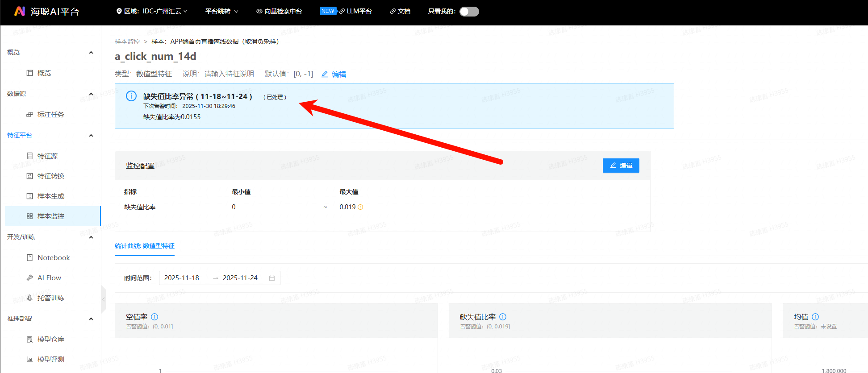
Task: Open the calendar icon in date range
Action: coord(272,278)
